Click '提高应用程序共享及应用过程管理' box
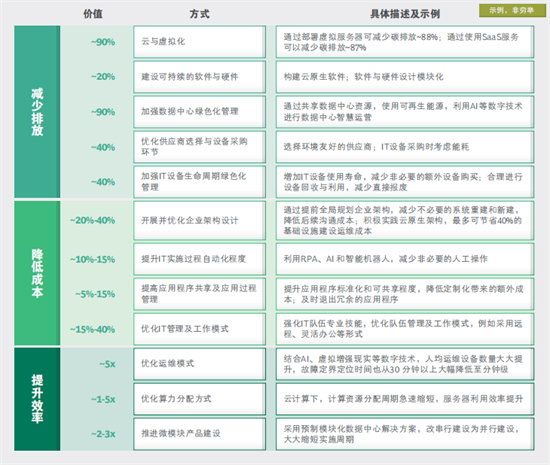This screenshot has height=465, width=550. pos(199,294)
